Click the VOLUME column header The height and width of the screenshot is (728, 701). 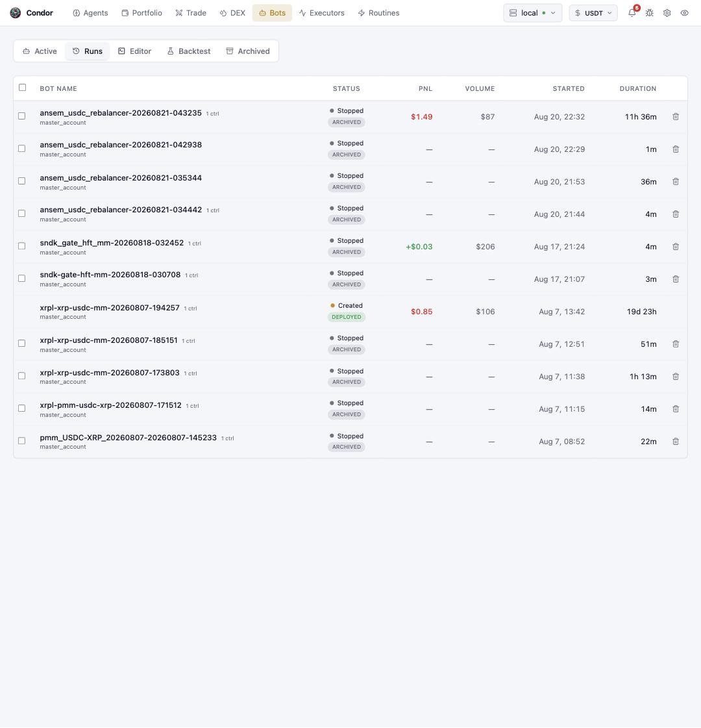(x=480, y=89)
